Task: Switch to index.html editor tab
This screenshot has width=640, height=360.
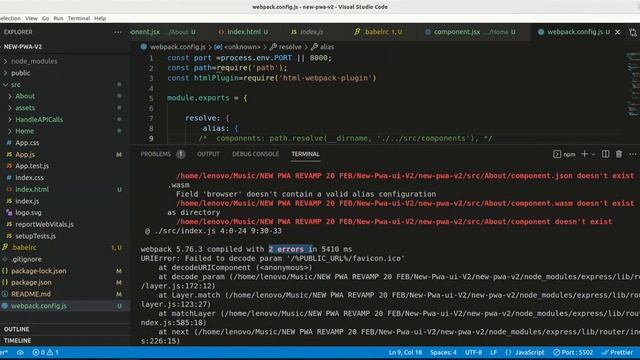Action: (243, 32)
